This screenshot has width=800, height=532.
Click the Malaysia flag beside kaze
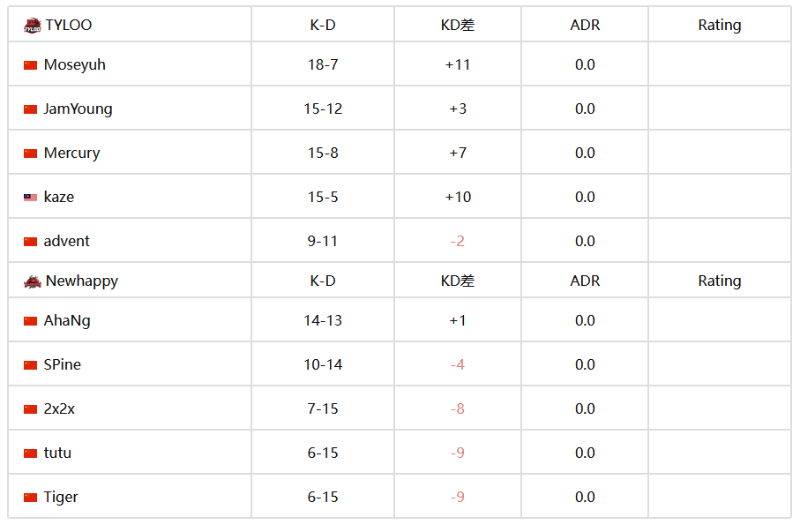click(30, 198)
